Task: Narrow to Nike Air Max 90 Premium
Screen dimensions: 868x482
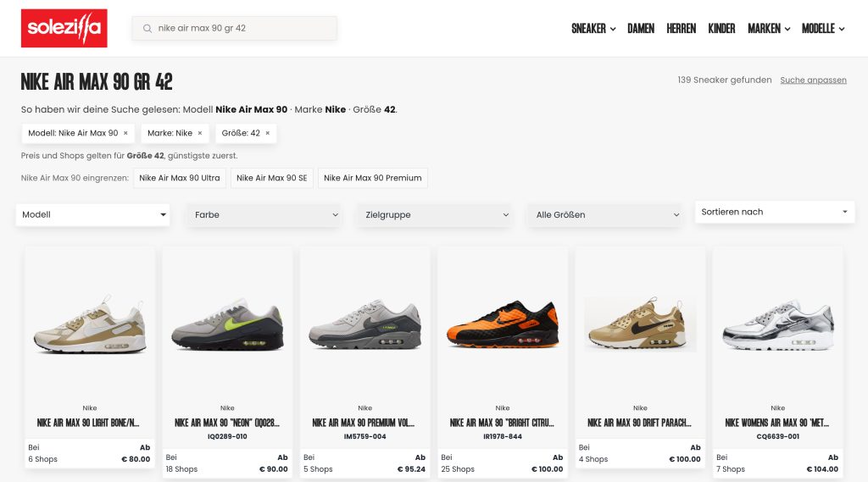Action: (373, 178)
